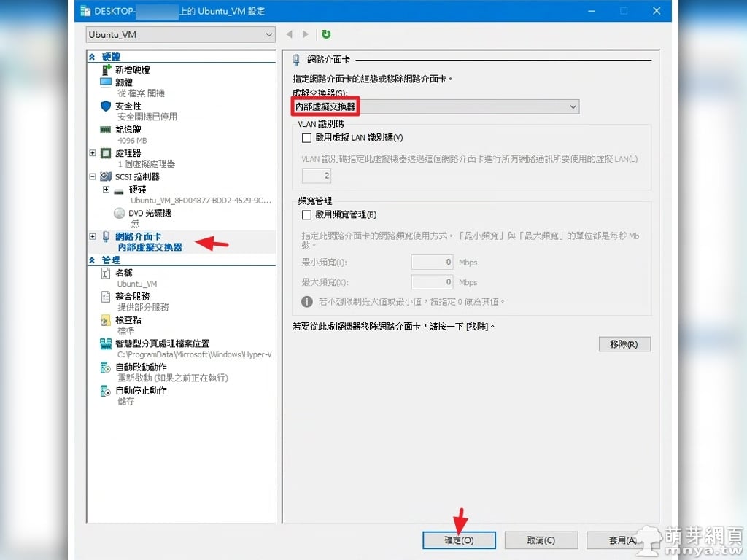
Task: Open the 虛擬交換器 dropdown list
Action: click(x=573, y=107)
